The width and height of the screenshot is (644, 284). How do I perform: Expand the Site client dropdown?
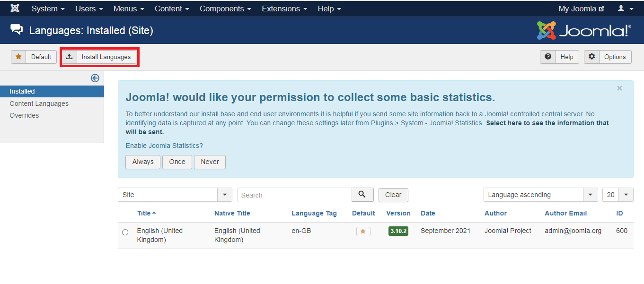pos(175,195)
